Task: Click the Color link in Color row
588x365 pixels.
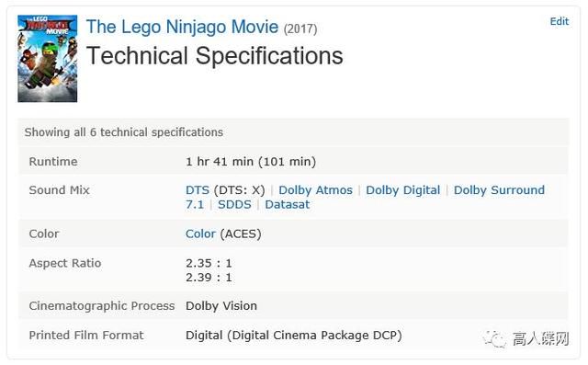Action: coord(200,234)
